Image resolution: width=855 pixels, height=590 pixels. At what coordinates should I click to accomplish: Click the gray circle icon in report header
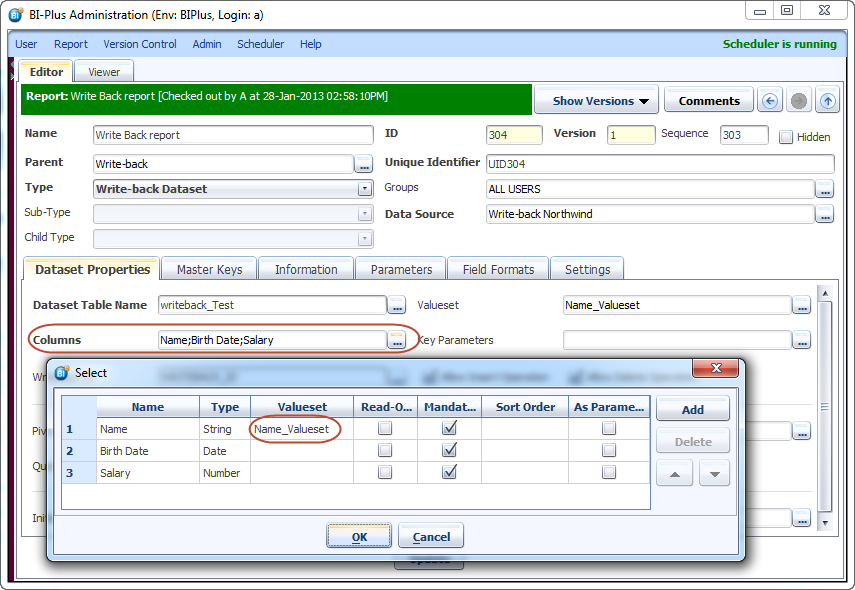[x=798, y=101]
